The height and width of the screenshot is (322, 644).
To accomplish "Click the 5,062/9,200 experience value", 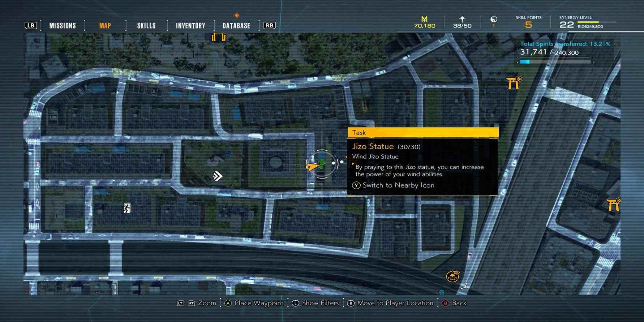I will pyautogui.click(x=591, y=27).
